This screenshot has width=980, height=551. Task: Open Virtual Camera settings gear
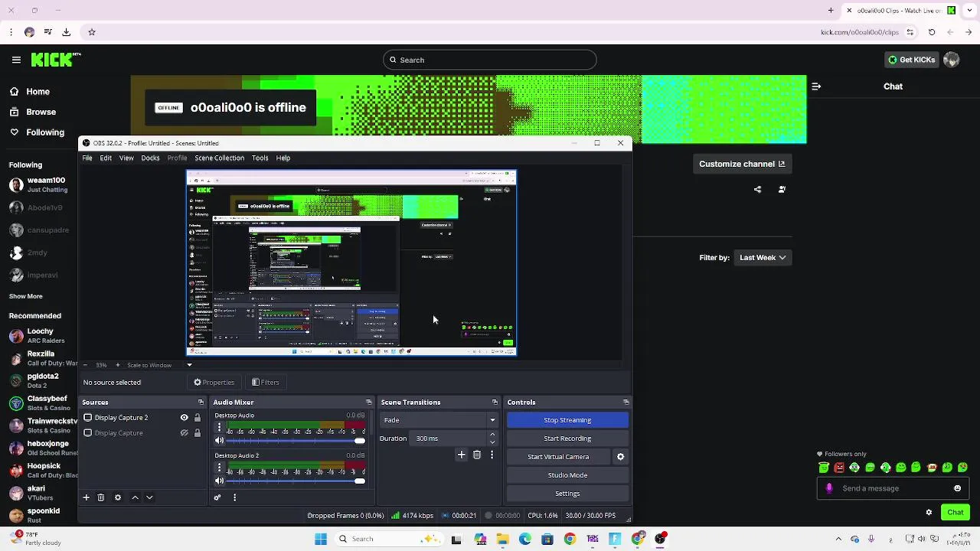pyautogui.click(x=621, y=457)
